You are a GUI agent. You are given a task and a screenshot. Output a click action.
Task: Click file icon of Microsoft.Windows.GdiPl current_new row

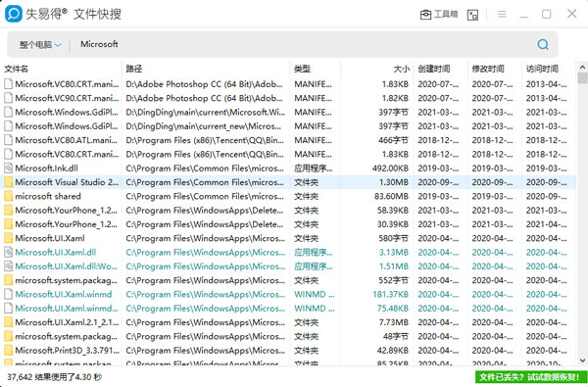pos(8,126)
